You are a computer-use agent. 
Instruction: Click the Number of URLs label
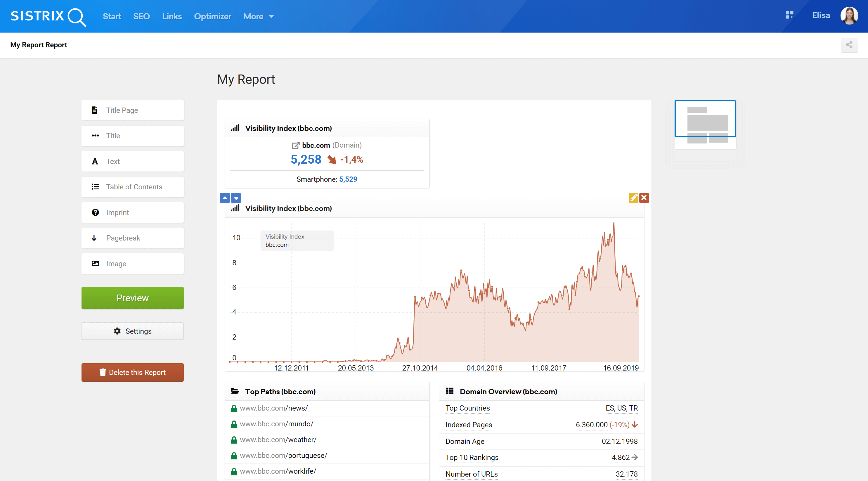[x=472, y=474]
